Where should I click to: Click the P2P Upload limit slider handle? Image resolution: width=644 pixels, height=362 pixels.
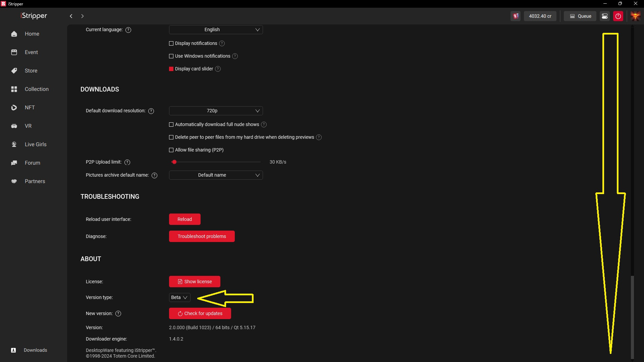[174, 162]
